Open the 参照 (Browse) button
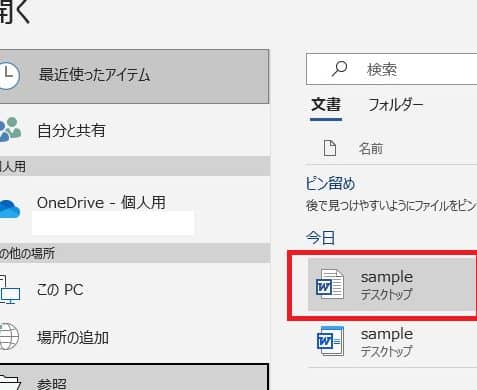Viewport: 477px width, 390px height. [x=134, y=377]
